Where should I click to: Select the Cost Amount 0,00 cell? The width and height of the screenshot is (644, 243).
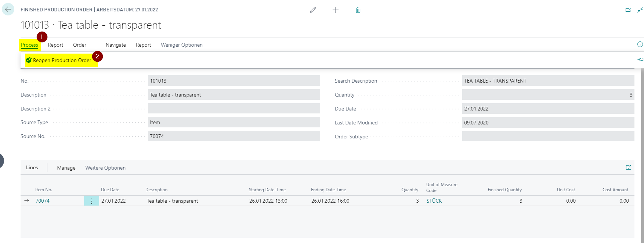624,201
